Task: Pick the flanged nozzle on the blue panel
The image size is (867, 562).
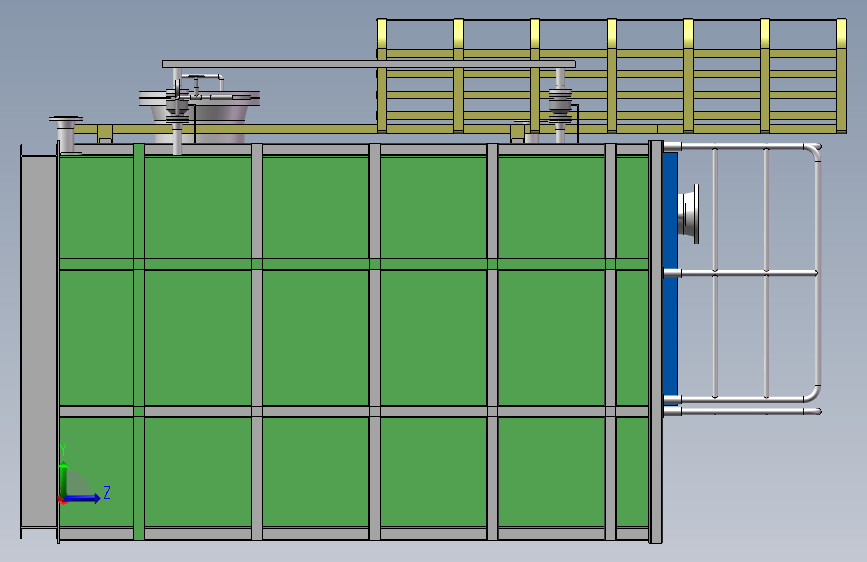Action: click(x=689, y=214)
